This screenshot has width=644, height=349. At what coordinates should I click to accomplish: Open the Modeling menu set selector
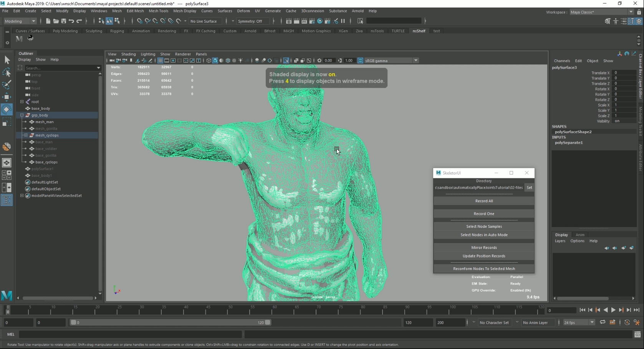click(19, 21)
